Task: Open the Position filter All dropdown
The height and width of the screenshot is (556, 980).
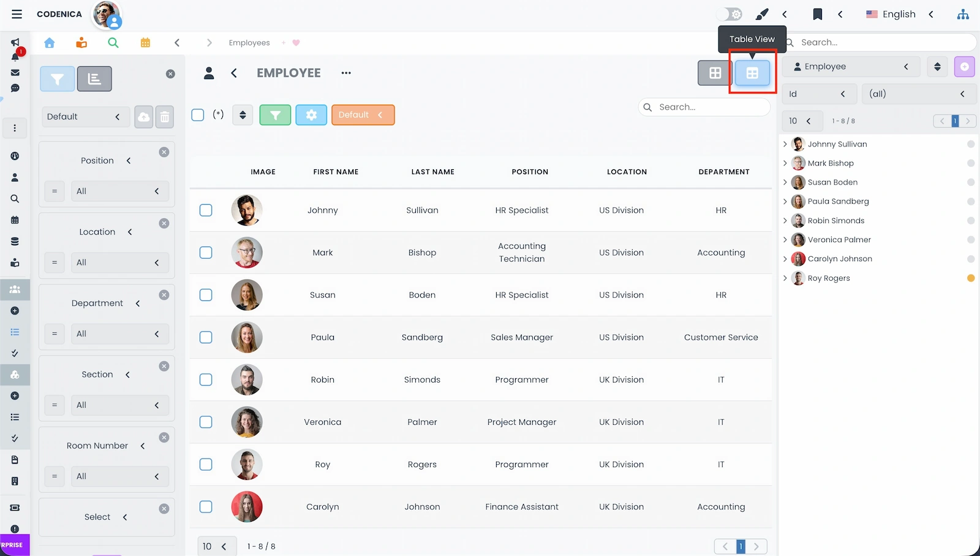Action: coord(120,191)
